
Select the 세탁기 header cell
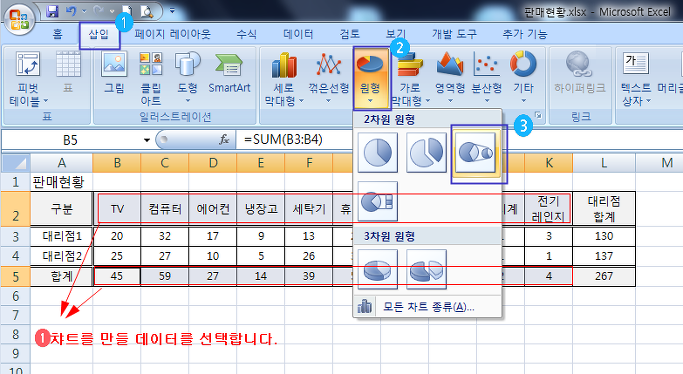pyautogui.click(x=308, y=209)
